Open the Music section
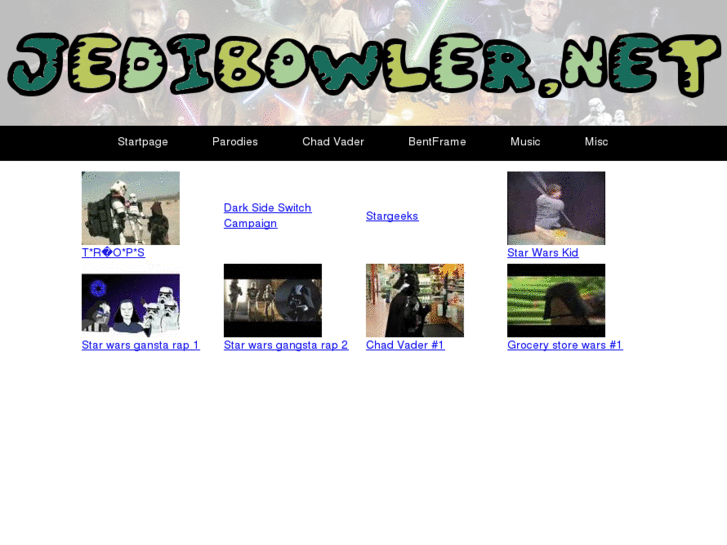 pyautogui.click(x=525, y=142)
